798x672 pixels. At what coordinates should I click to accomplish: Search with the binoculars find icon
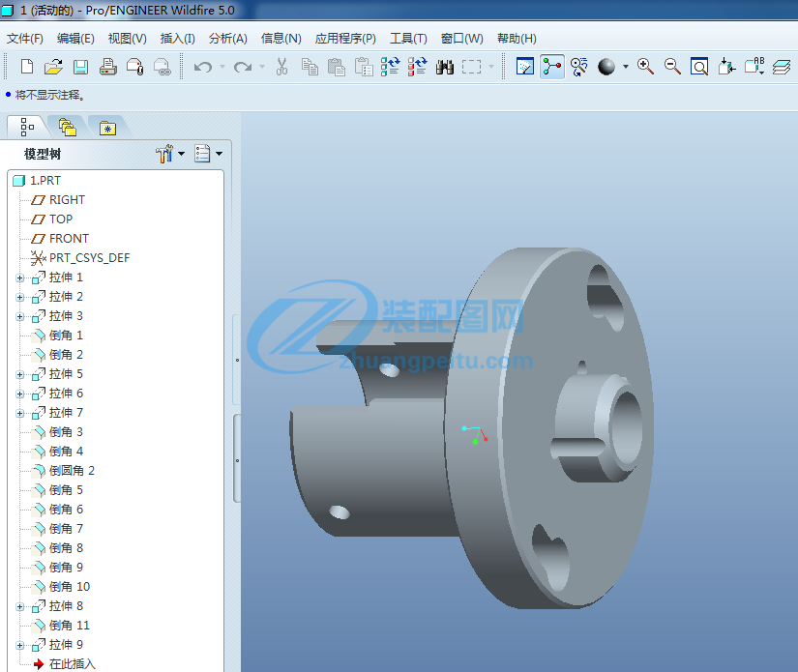444,67
